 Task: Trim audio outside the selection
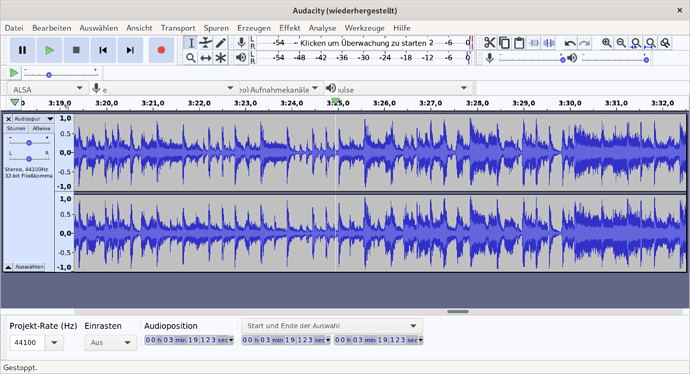point(534,43)
